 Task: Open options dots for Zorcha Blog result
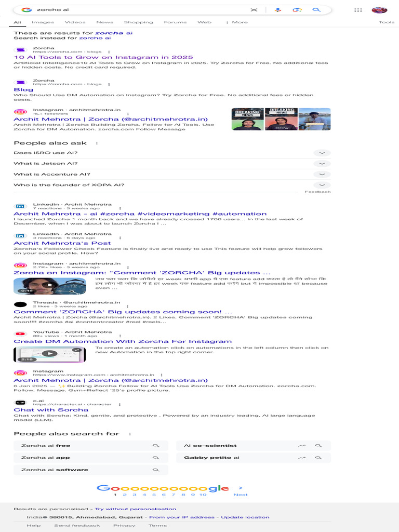click(109, 84)
